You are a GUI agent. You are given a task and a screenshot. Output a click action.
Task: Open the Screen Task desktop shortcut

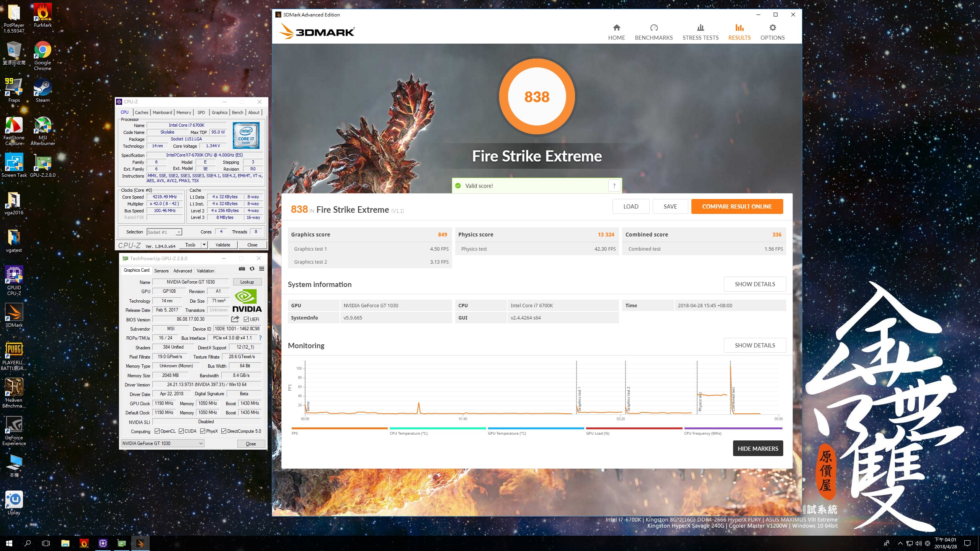point(14,165)
